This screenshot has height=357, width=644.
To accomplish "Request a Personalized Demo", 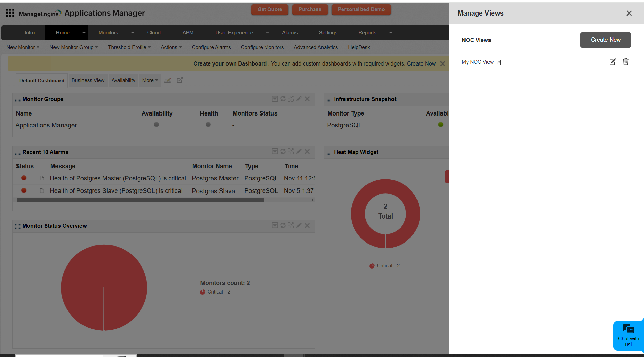I will (361, 9).
